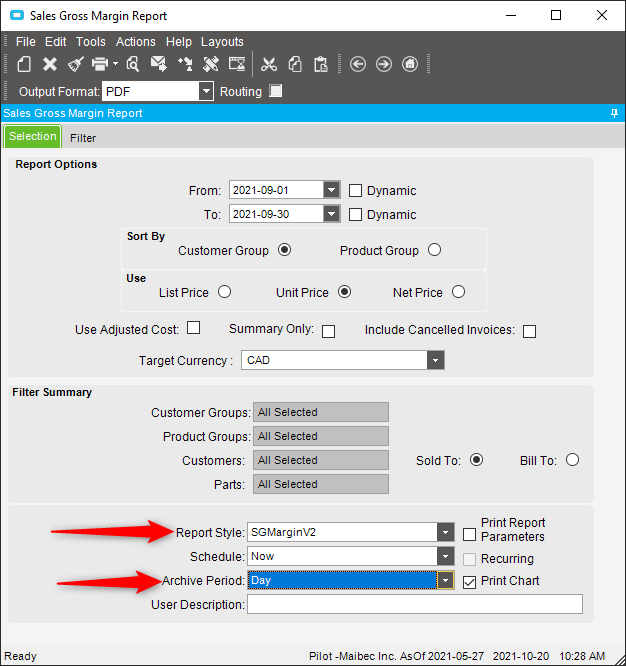This screenshot has height=666, width=626.
Task: Open the Print icon dropdown arrow
Action: pyautogui.click(x=116, y=64)
